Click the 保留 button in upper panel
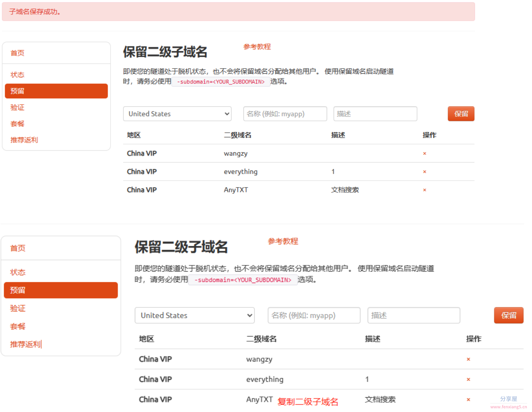The height and width of the screenshot is (412, 532). pos(461,114)
